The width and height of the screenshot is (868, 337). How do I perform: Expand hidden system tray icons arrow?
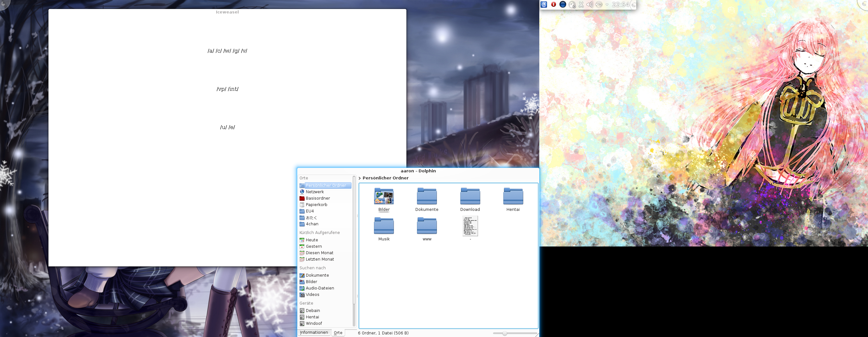coord(607,5)
